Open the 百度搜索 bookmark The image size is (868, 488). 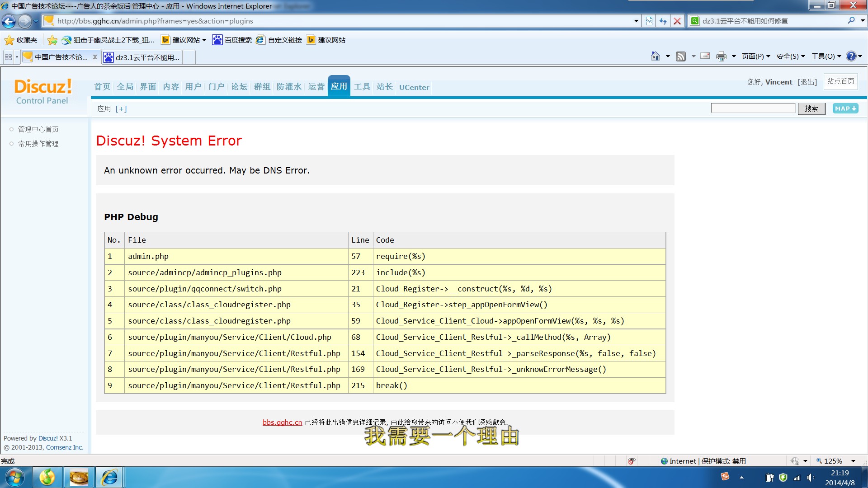[x=232, y=40]
